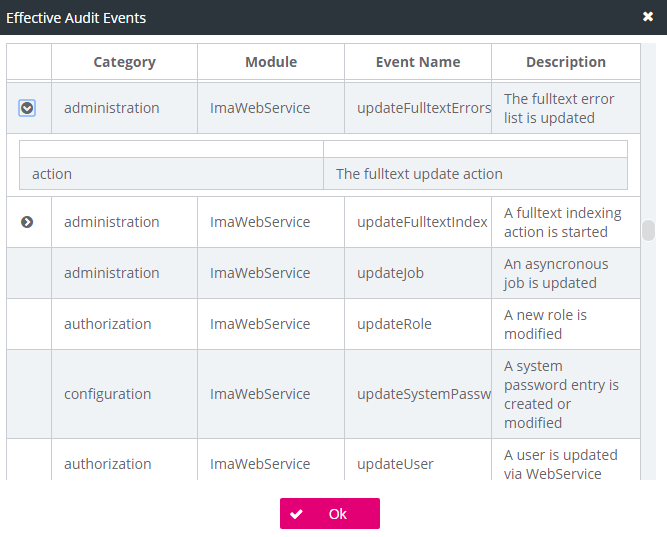The height and width of the screenshot is (537, 667).
Task: Click the Effective Audit Events title bar
Action: (300, 17)
